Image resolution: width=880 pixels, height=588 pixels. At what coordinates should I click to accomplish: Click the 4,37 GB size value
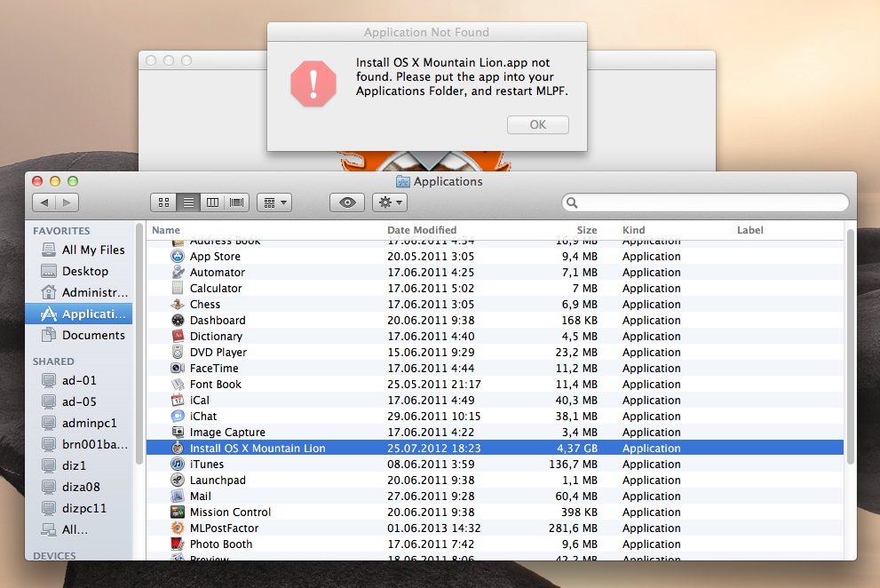click(577, 449)
